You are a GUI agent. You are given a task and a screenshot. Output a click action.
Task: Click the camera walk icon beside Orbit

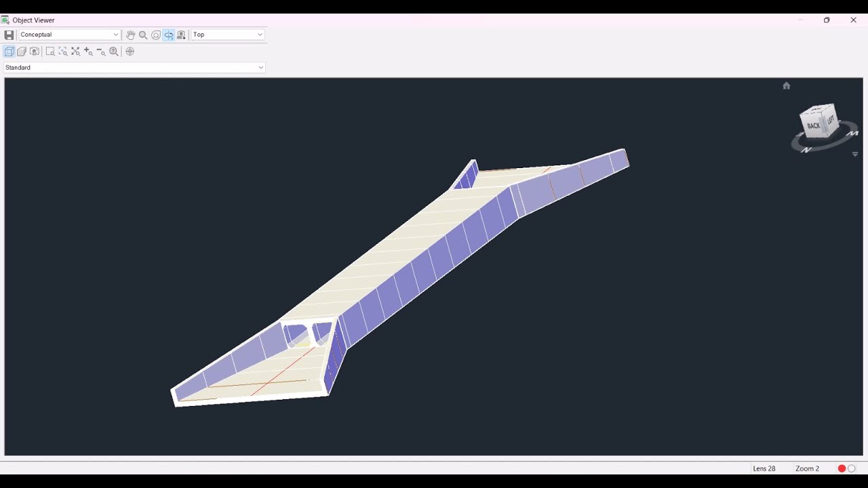(x=181, y=35)
